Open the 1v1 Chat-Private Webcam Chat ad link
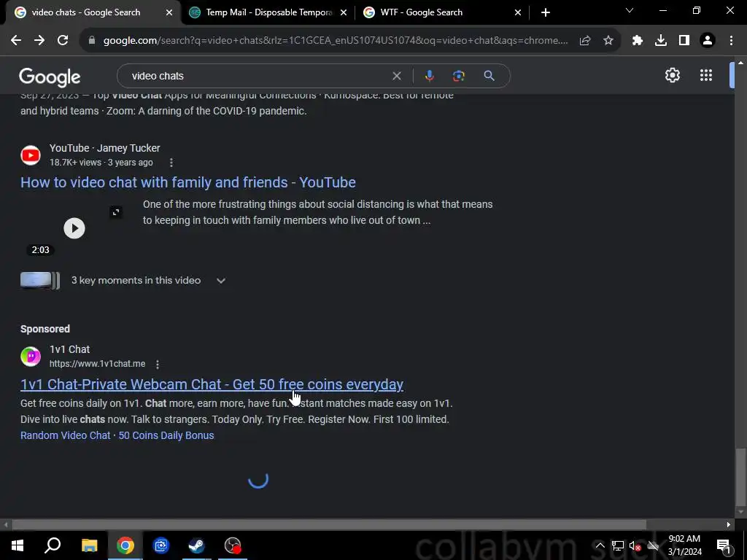Viewport: 747px width, 560px height. click(212, 384)
